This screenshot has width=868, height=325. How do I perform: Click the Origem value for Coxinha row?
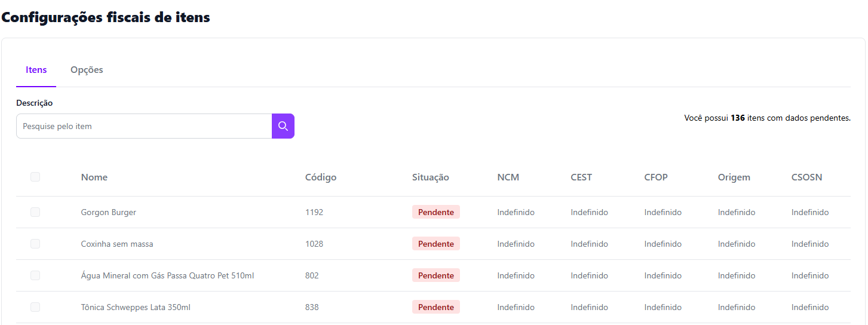736,244
